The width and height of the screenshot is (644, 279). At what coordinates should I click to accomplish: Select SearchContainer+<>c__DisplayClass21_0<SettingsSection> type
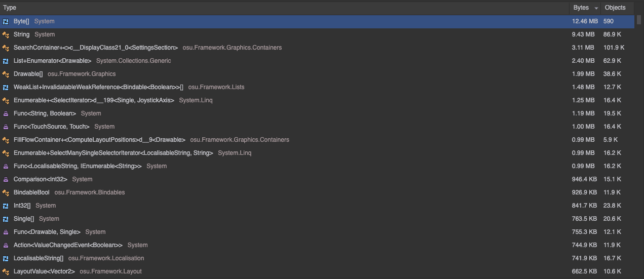click(96, 48)
